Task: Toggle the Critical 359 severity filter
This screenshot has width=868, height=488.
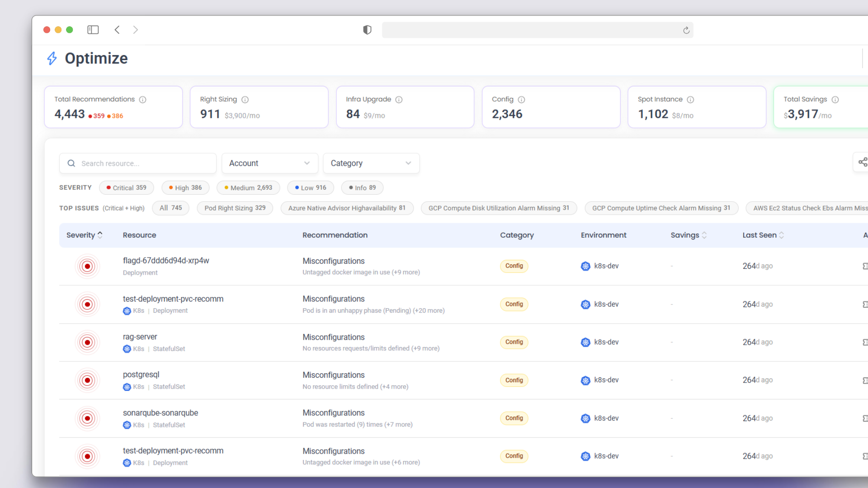Action: (x=126, y=188)
